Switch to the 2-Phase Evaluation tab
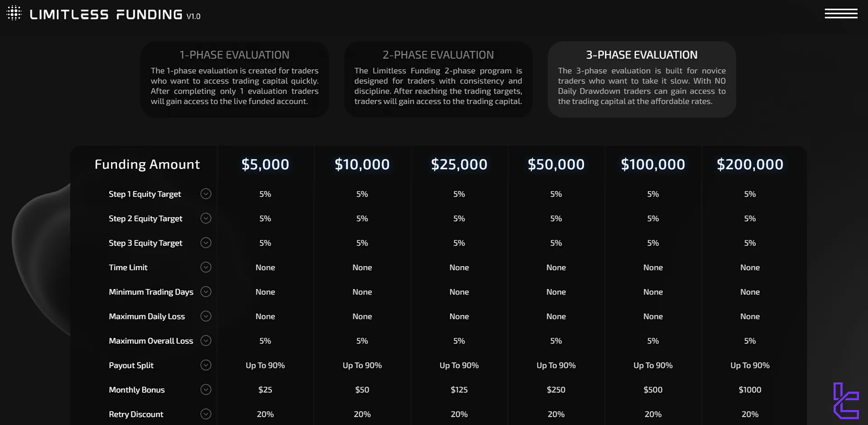This screenshot has height=425, width=868. pos(438,79)
